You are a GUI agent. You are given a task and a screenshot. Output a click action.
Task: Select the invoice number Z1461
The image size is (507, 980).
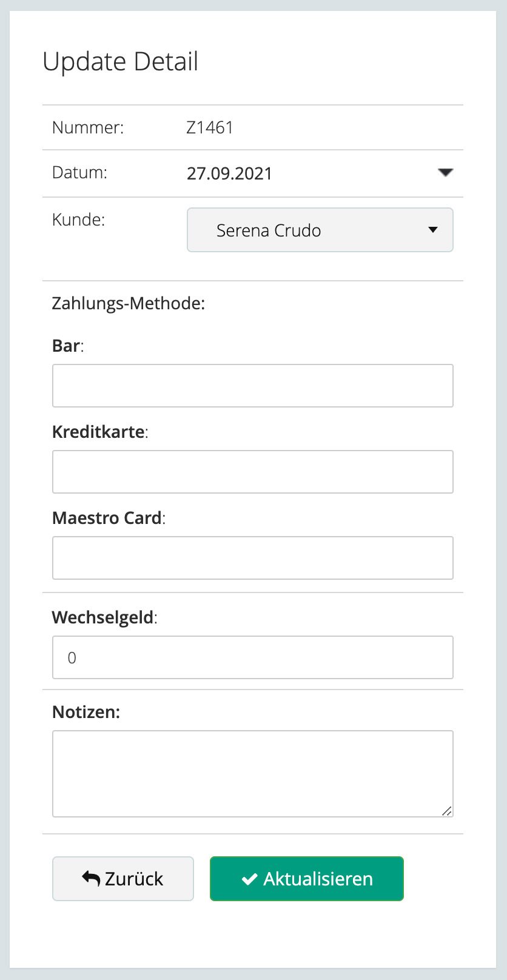coord(208,127)
